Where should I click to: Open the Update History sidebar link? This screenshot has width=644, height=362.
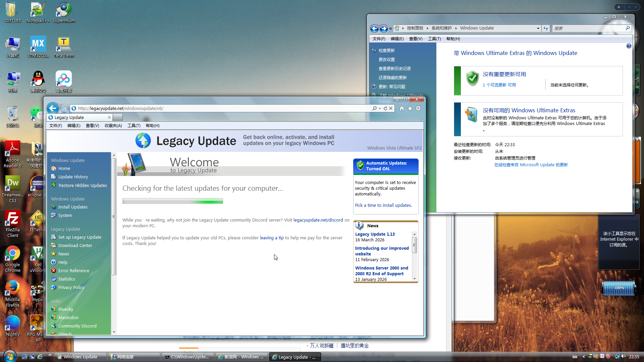(x=73, y=177)
